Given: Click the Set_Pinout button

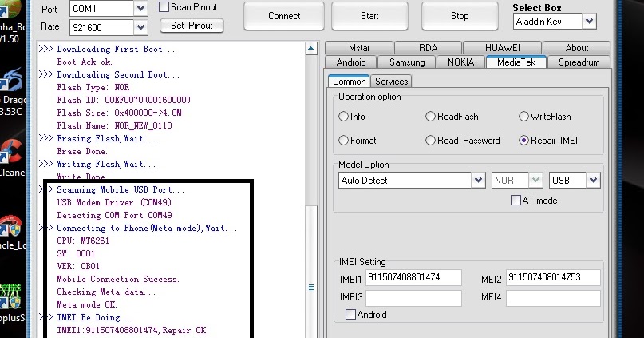Looking at the screenshot, I should 192,26.
